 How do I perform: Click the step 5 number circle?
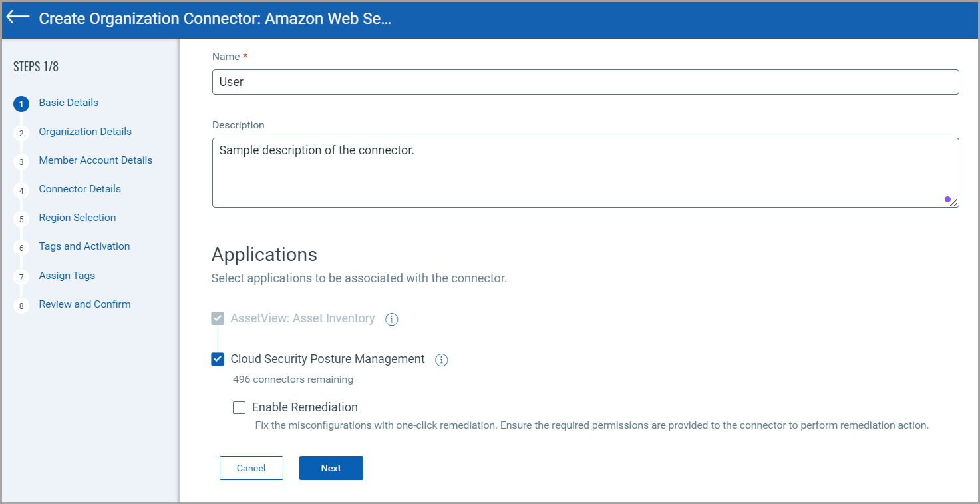point(21,219)
